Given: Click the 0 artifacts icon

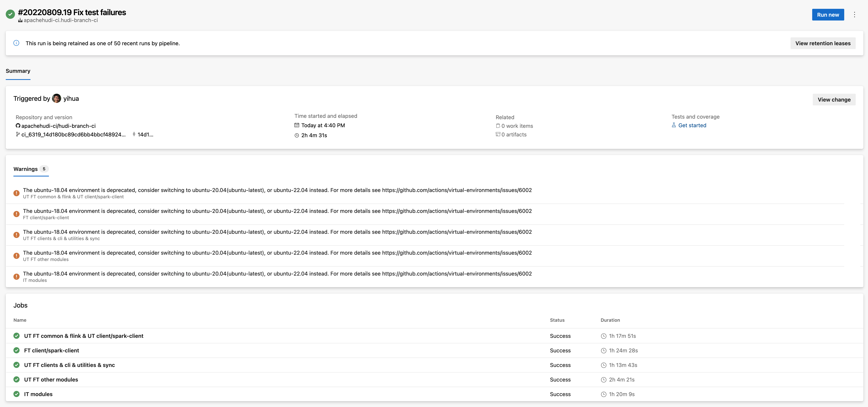Looking at the screenshot, I should coord(498,134).
